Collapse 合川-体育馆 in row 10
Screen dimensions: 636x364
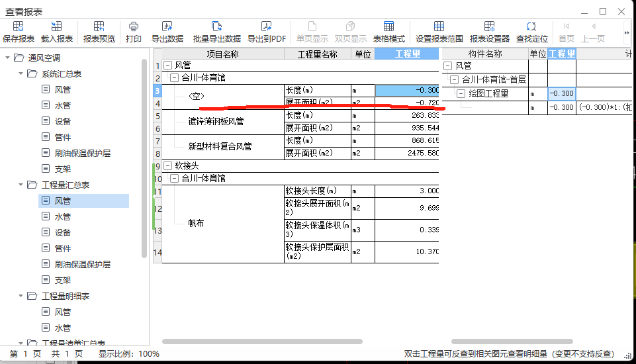pos(175,178)
